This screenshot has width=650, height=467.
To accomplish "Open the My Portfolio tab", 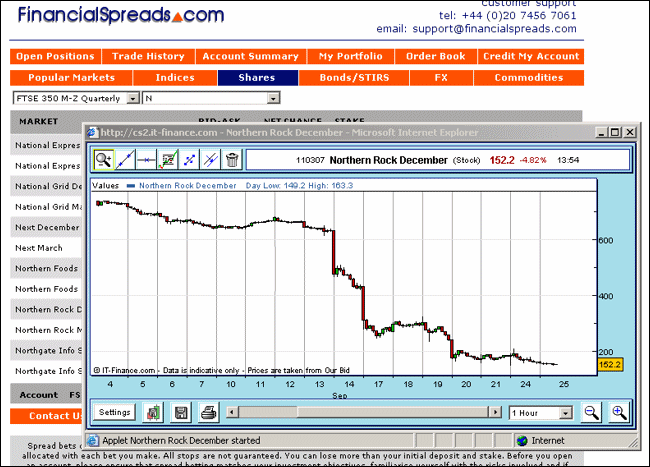I will (351, 56).
